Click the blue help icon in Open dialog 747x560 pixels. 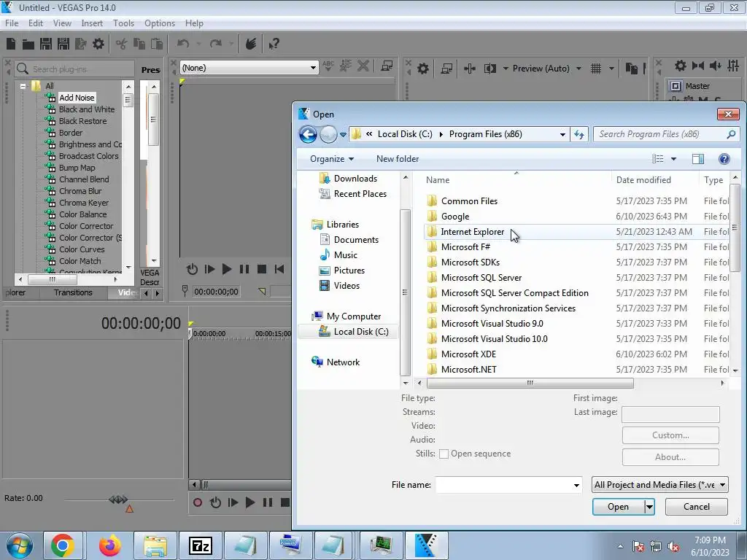click(724, 159)
